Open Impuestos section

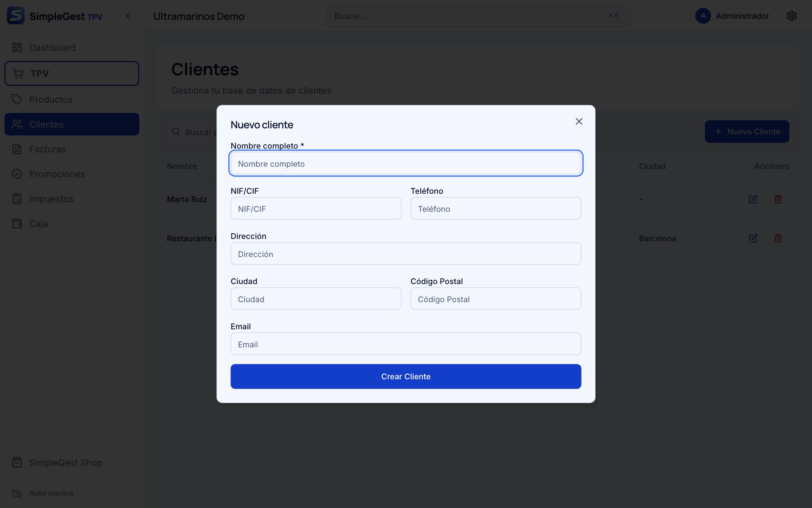pos(72,199)
